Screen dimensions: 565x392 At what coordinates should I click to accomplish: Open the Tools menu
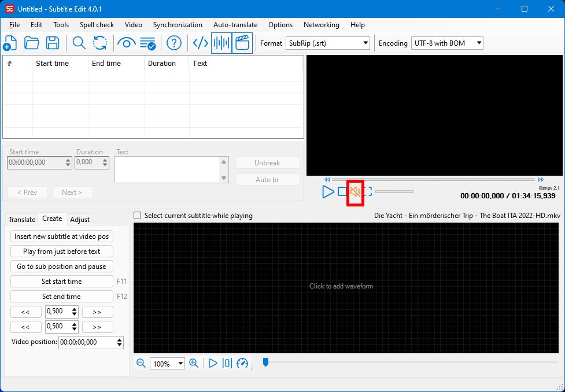[61, 25]
